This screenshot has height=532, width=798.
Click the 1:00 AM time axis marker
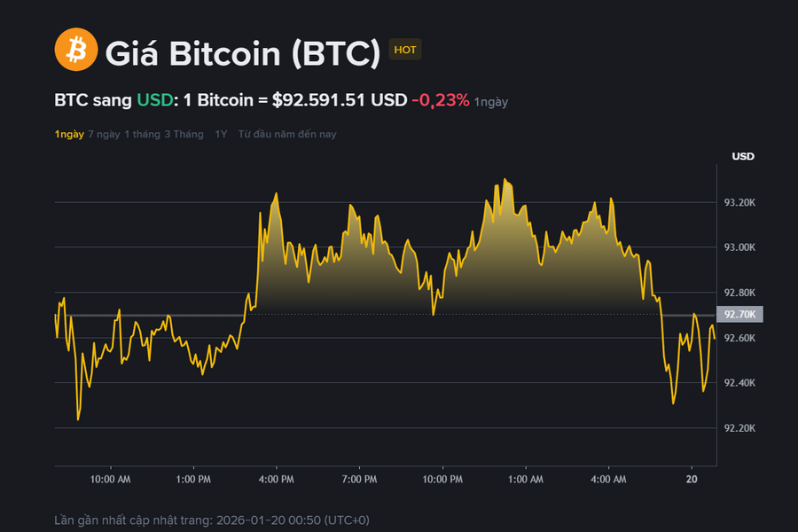(x=526, y=480)
